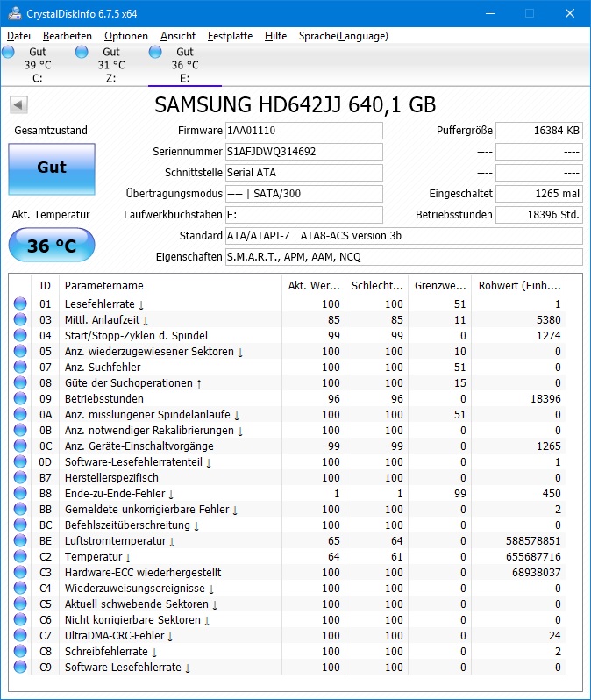Click the CrystalDiskInfo title bar app icon
This screenshot has width=591, height=700.
point(15,13)
